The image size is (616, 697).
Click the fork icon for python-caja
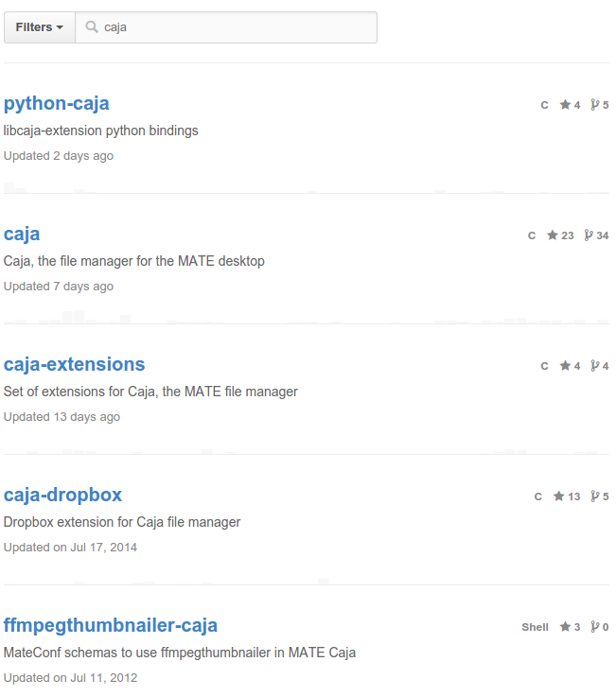tap(595, 104)
